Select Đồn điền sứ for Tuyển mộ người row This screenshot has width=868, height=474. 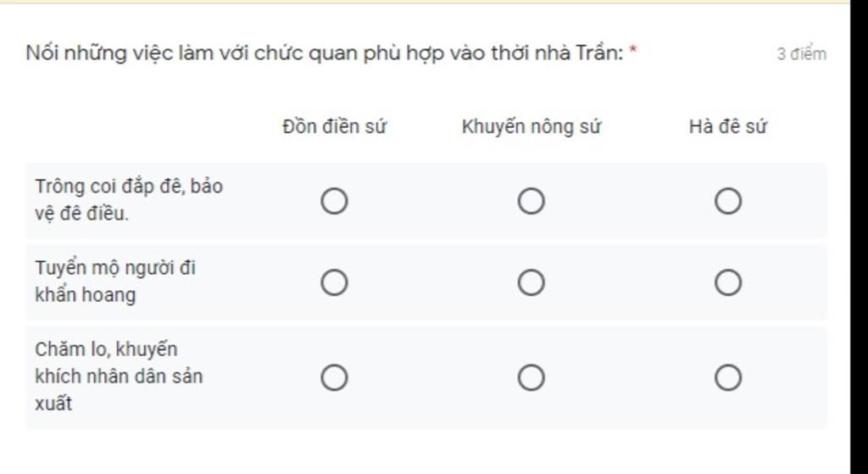tap(334, 282)
